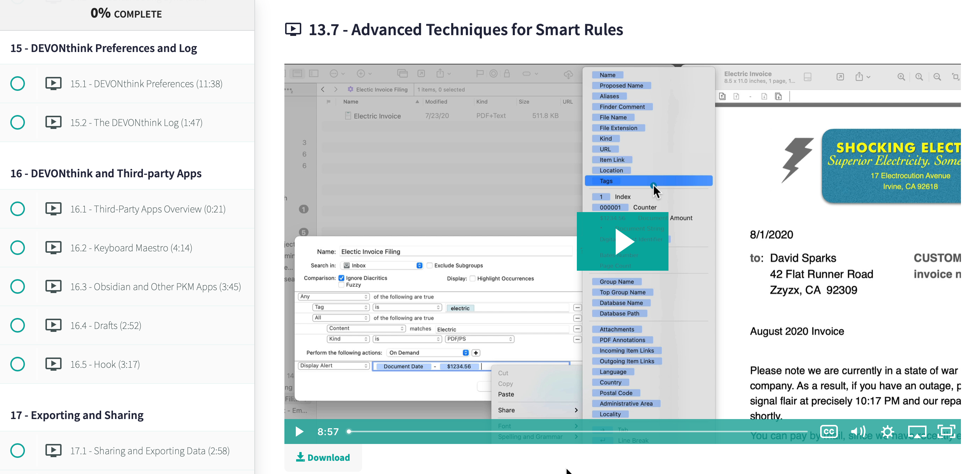
Task: Click the video icon beside lesson 16.1
Action: (53, 208)
